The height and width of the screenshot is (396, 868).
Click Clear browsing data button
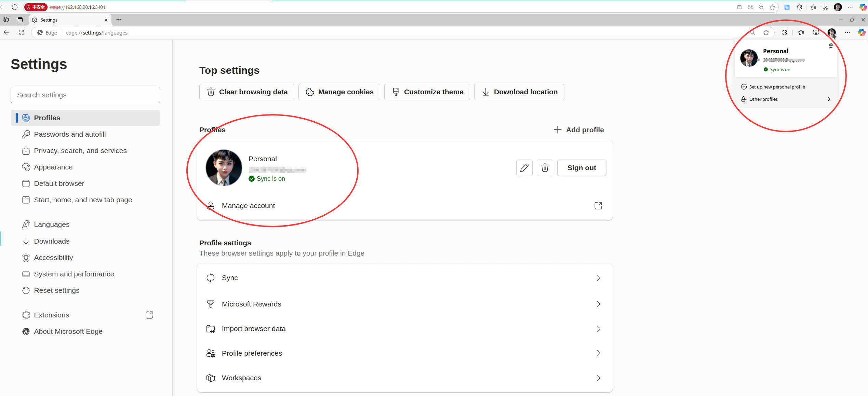[247, 92]
